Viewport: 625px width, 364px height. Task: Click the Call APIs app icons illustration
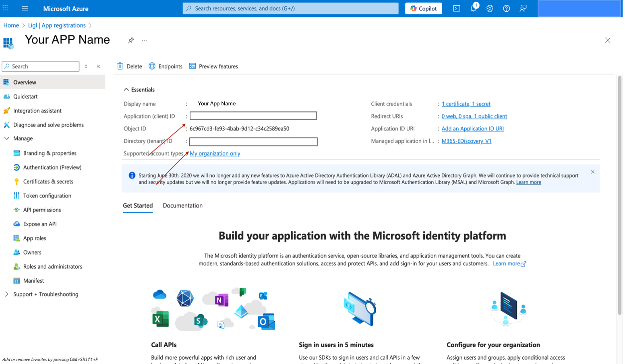pyautogui.click(x=213, y=309)
